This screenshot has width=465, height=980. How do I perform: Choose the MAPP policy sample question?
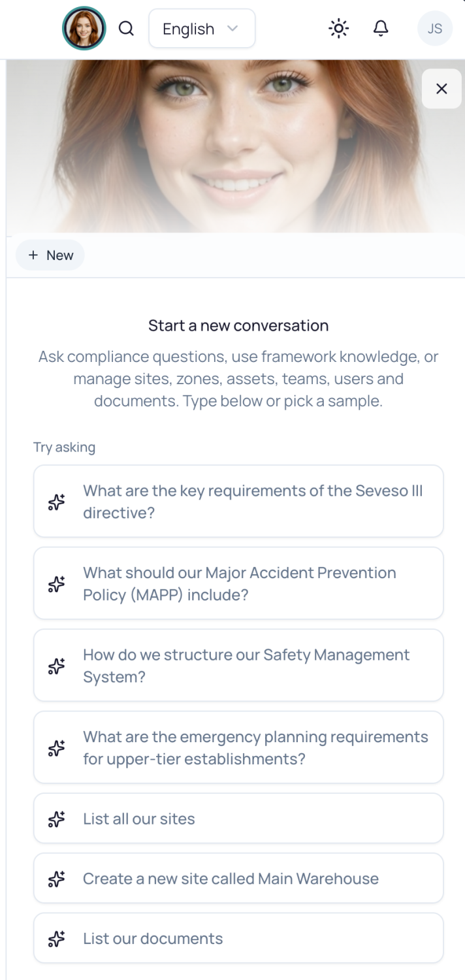tap(238, 583)
